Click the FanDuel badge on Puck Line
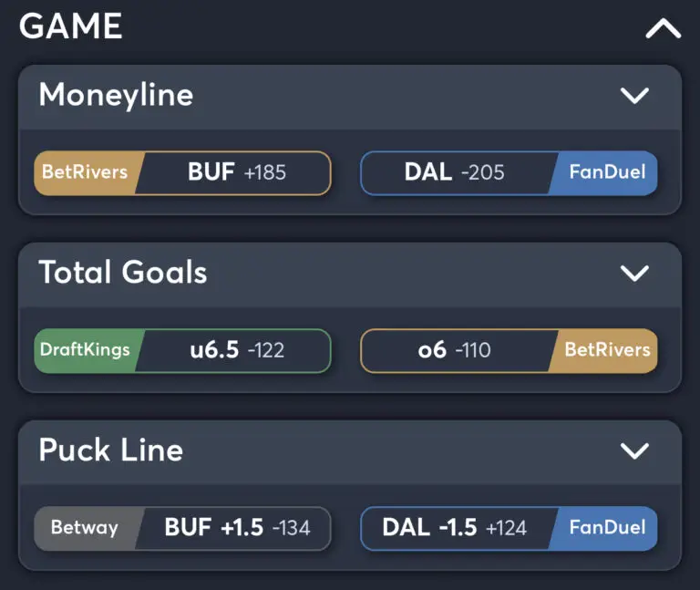Image resolution: width=700 pixels, height=590 pixels. pyautogui.click(x=607, y=527)
